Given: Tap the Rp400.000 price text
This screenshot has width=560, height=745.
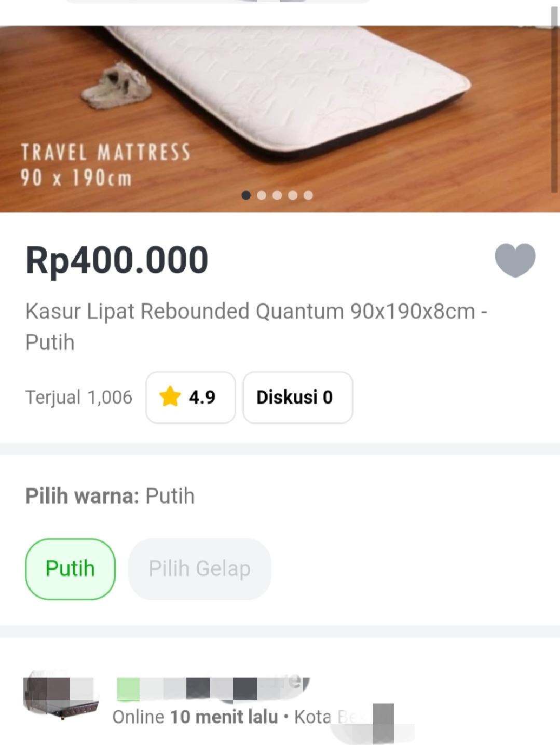Looking at the screenshot, I should pyautogui.click(x=117, y=260).
